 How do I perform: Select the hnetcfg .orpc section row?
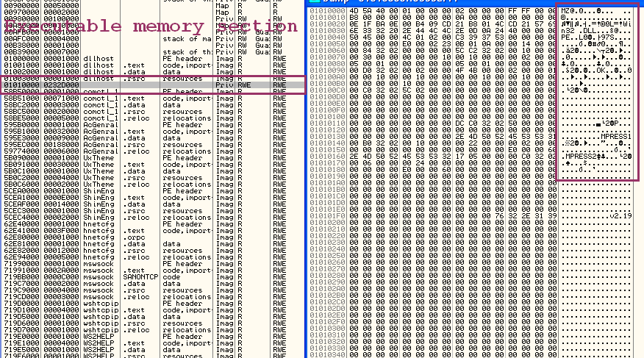(x=147, y=238)
